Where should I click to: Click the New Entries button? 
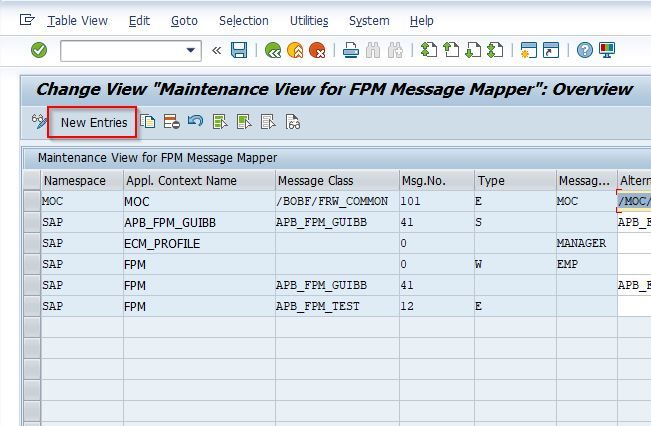93,122
